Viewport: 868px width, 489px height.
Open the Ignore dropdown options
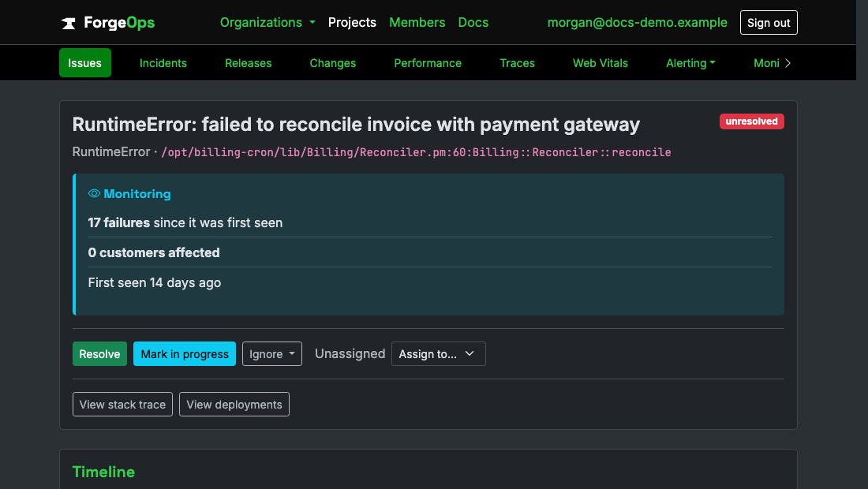point(271,354)
